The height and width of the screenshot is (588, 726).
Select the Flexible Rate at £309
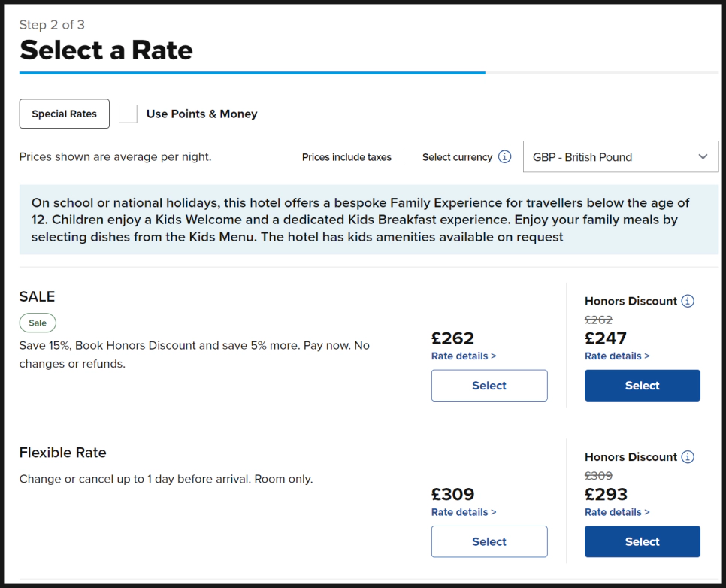coord(489,541)
